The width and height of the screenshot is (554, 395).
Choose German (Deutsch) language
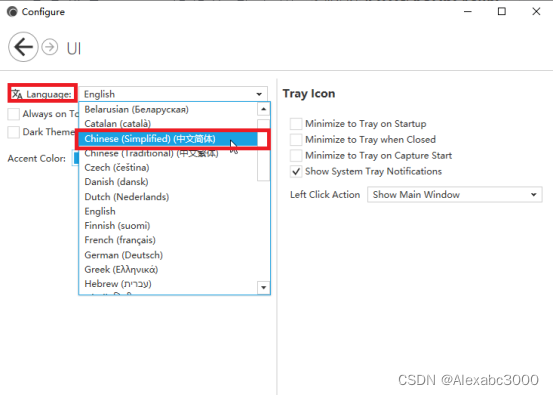[168, 255]
